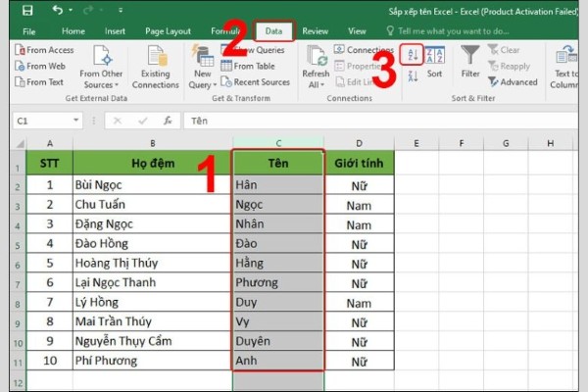Select column C header
This screenshot has height=392, width=588.
278,143
